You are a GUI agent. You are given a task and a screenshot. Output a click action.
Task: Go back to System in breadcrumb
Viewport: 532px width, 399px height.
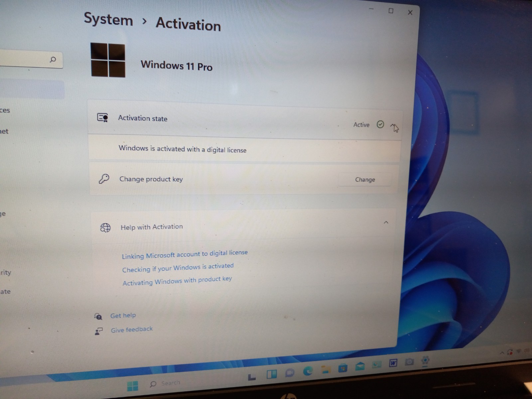point(108,19)
